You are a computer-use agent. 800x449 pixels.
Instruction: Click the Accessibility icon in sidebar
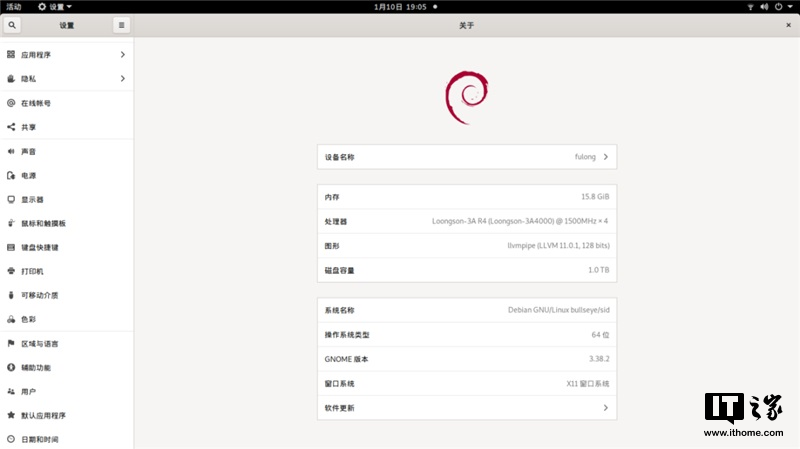coord(11,367)
